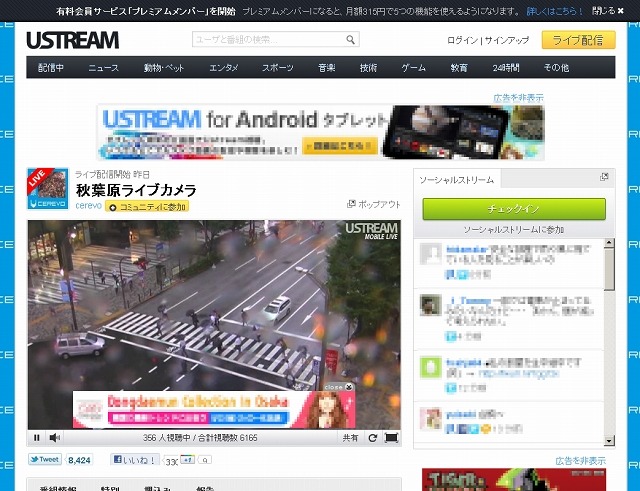Click the Tweet button

[44, 460]
